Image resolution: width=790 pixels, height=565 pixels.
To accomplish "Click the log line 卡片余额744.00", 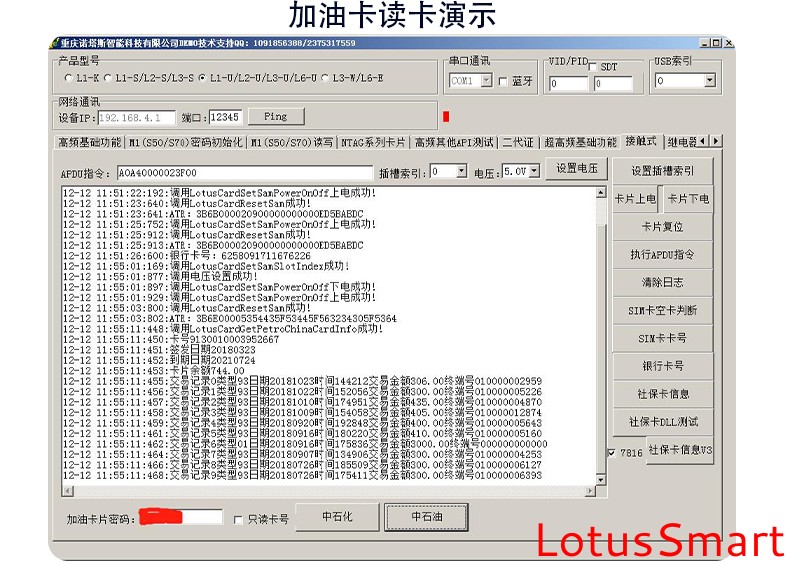I will coord(154,371).
